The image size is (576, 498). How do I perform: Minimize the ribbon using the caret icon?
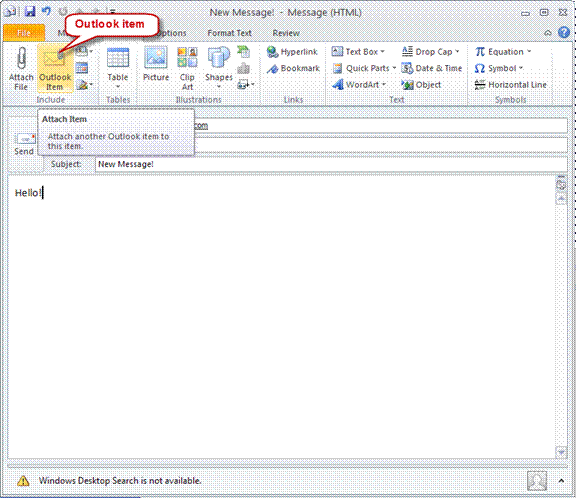(x=548, y=33)
